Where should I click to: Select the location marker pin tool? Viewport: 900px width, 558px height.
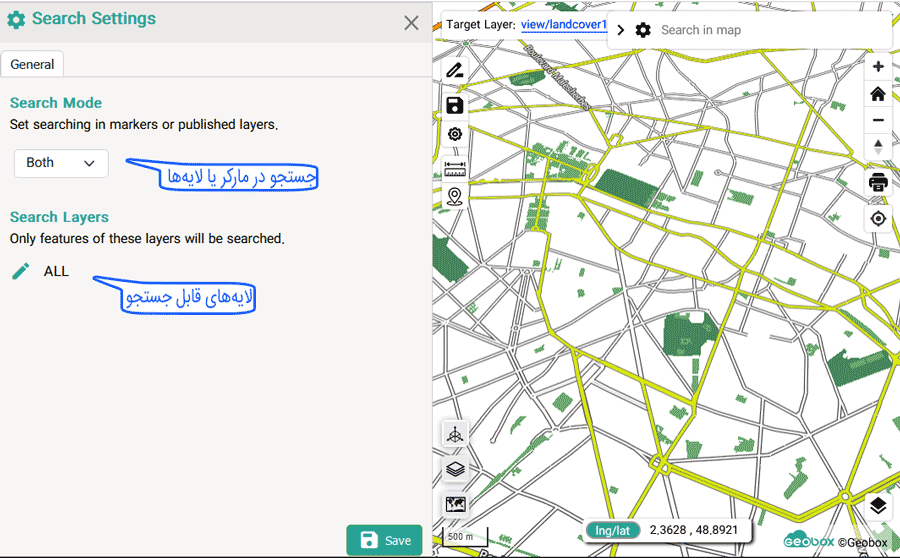pos(455,197)
